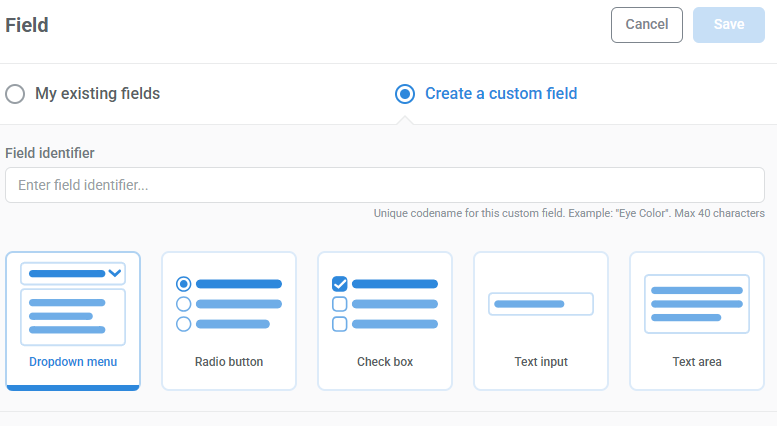Click the Radio button card label
This screenshot has height=426, width=777.
pyautogui.click(x=229, y=362)
